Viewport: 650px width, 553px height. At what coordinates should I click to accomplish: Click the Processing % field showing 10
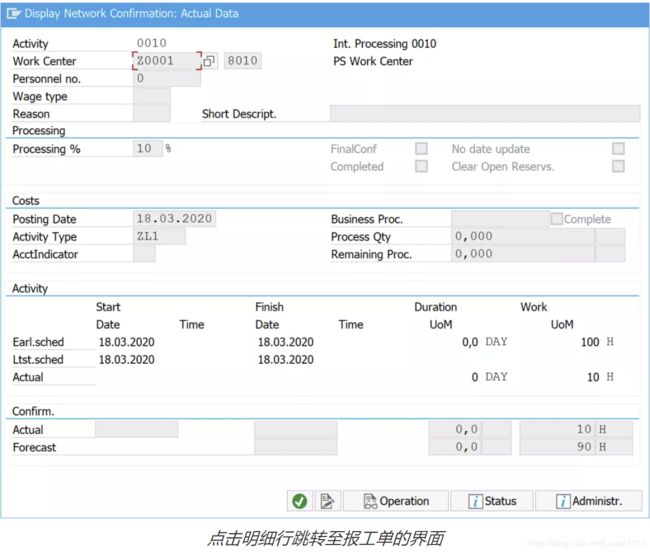pyautogui.click(x=148, y=148)
